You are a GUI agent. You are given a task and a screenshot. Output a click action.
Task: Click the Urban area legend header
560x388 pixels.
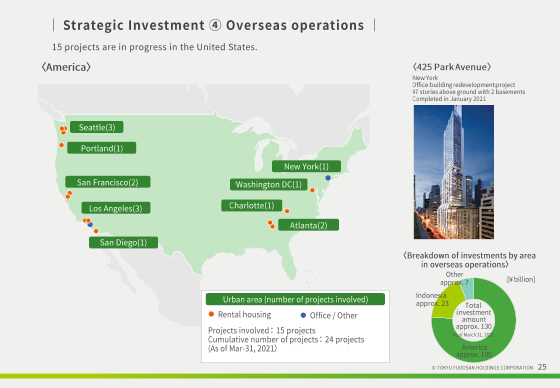(x=295, y=299)
